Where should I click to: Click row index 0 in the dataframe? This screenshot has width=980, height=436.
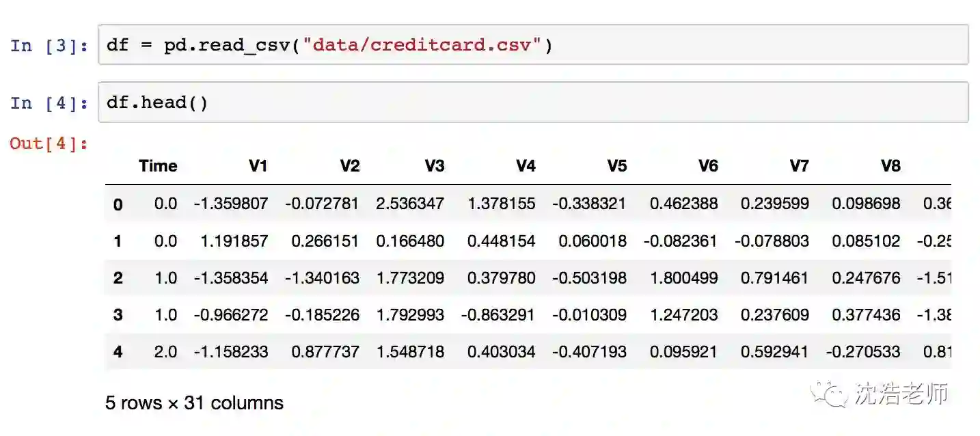[118, 204]
